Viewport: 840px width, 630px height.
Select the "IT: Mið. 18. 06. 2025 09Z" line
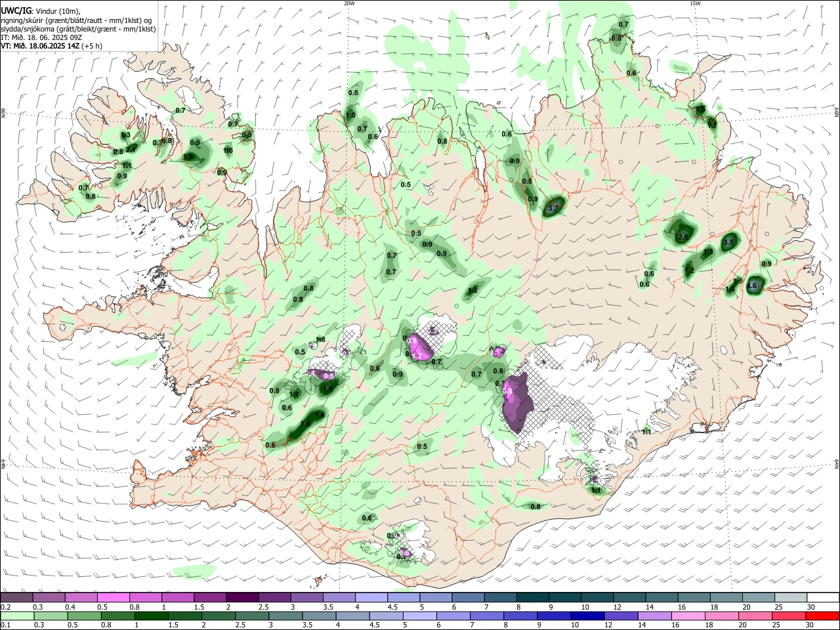pyautogui.click(x=41, y=38)
